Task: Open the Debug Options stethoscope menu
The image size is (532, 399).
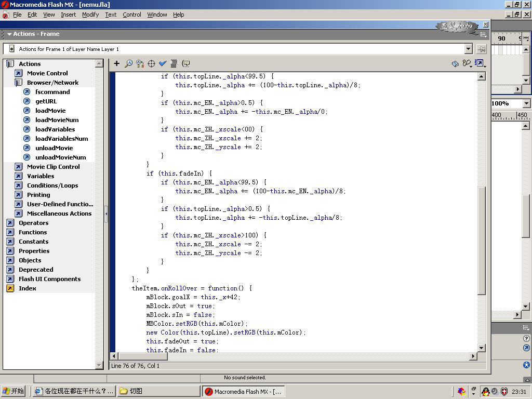Action: coord(467,63)
